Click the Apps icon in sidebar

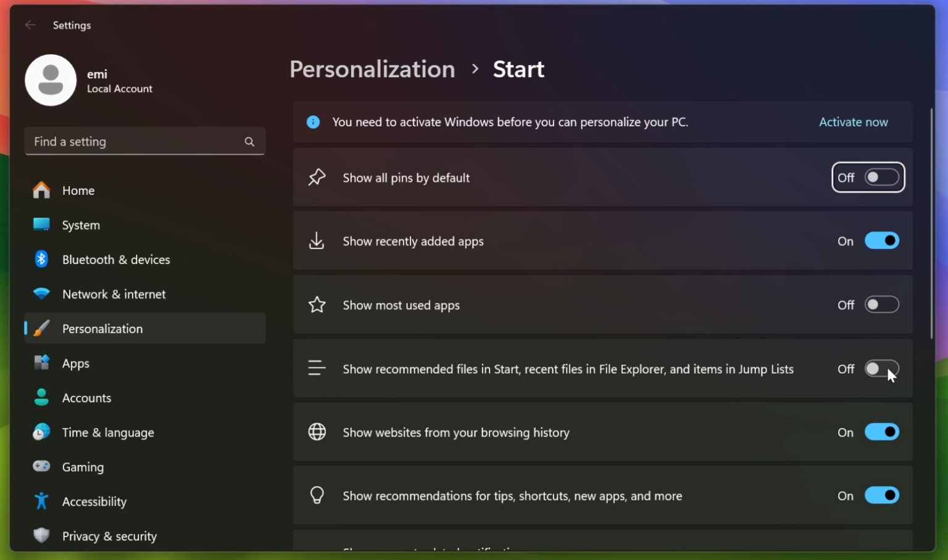point(41,363)
